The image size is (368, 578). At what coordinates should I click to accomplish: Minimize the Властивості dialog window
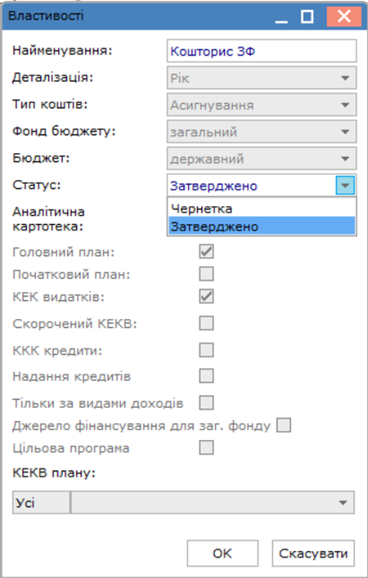[281, 17]
